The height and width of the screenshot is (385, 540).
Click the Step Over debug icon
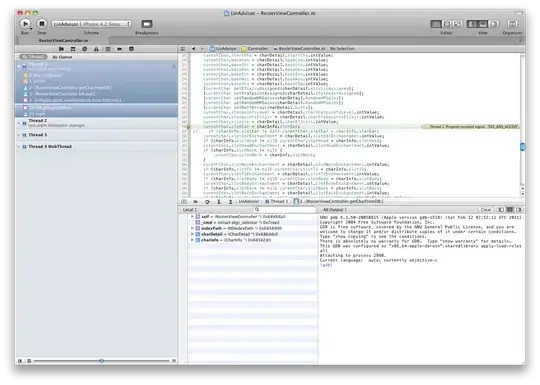(207, 201)
